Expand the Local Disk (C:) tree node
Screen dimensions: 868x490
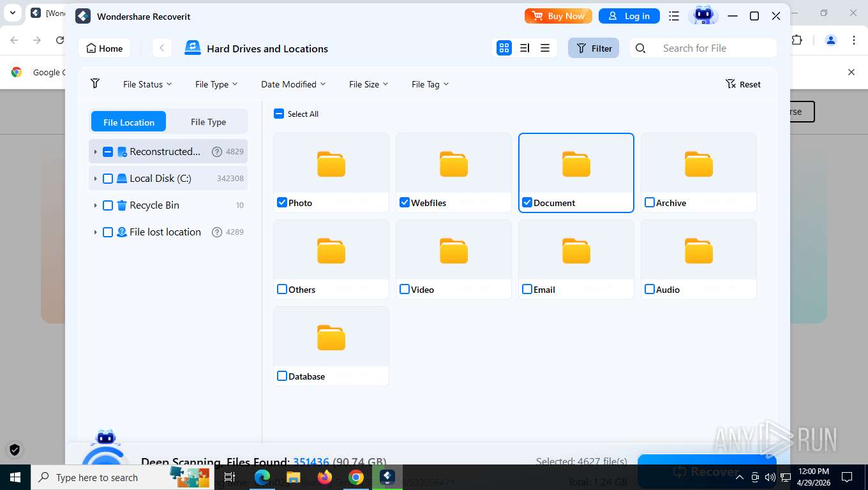pos(95,179)
